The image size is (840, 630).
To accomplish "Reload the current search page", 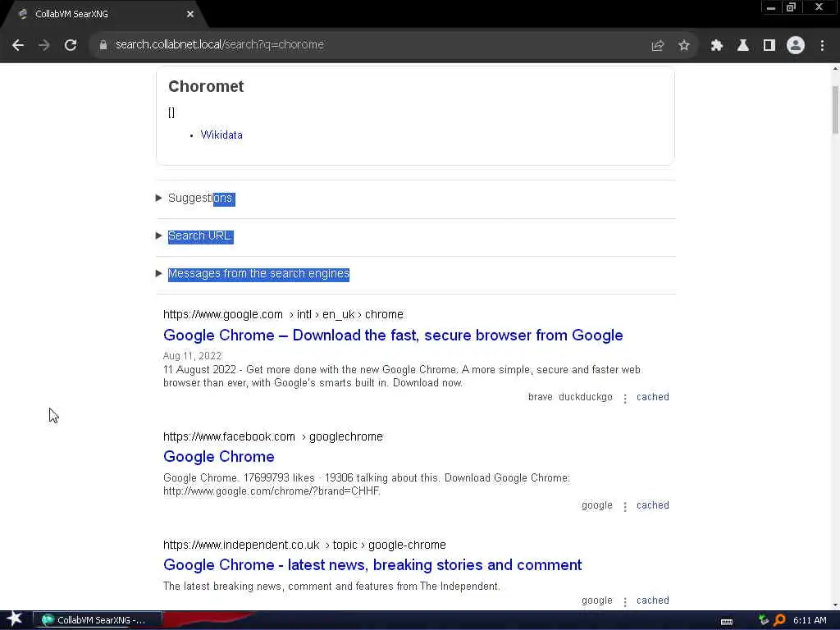I will point(71,46).
